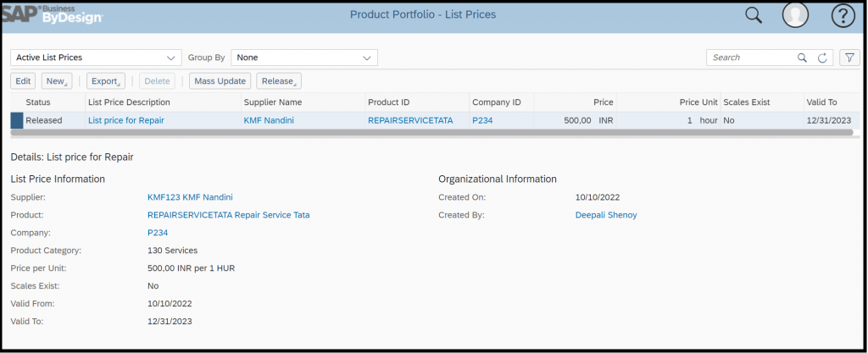Open the user profile avatar
The height and width of the screenshot is (353, 868).
[795, 15]
